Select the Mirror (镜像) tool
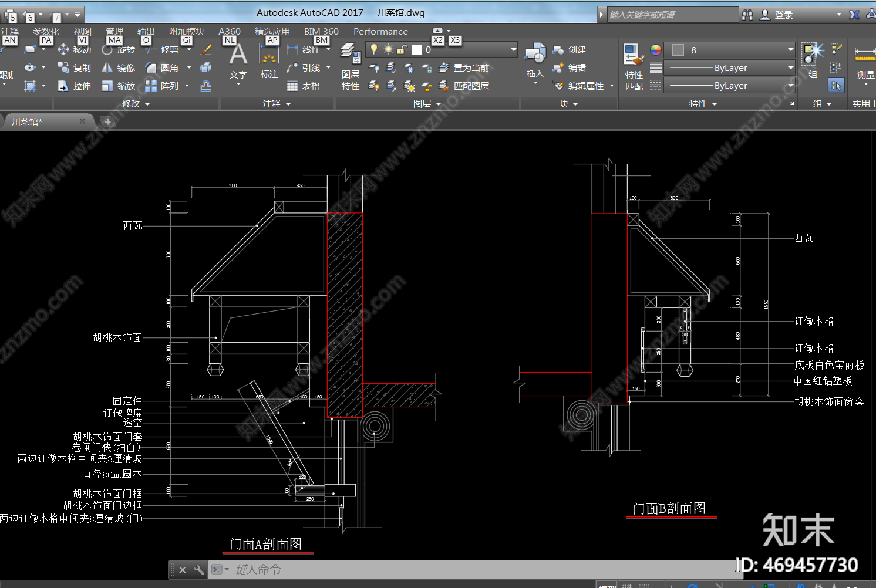 coord(118,68)
